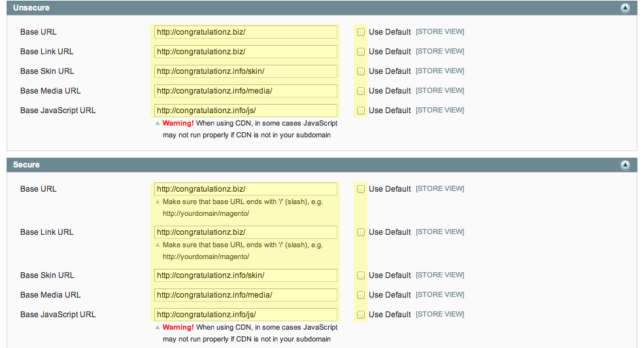Click the slash hint note under Secure Base URL
Screen dimensions: 644x348
(x=243, y=207)
